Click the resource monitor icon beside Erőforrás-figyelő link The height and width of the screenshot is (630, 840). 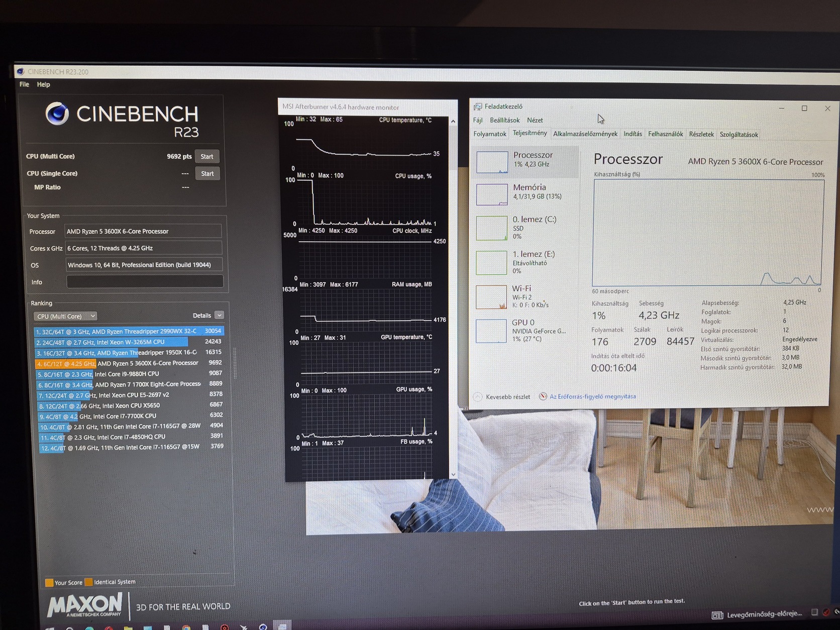tap(543, 396)
